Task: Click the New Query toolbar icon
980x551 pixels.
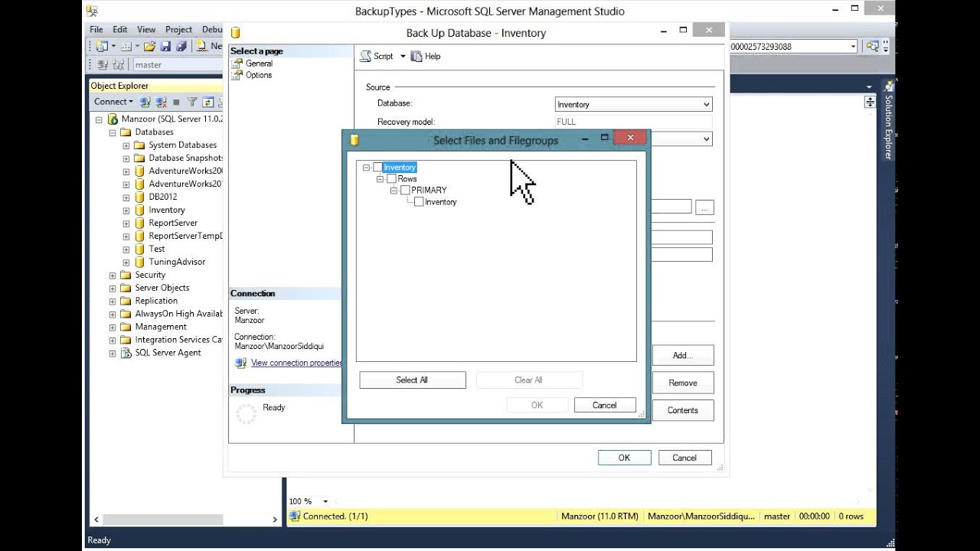Action: (x=202, y=47)
